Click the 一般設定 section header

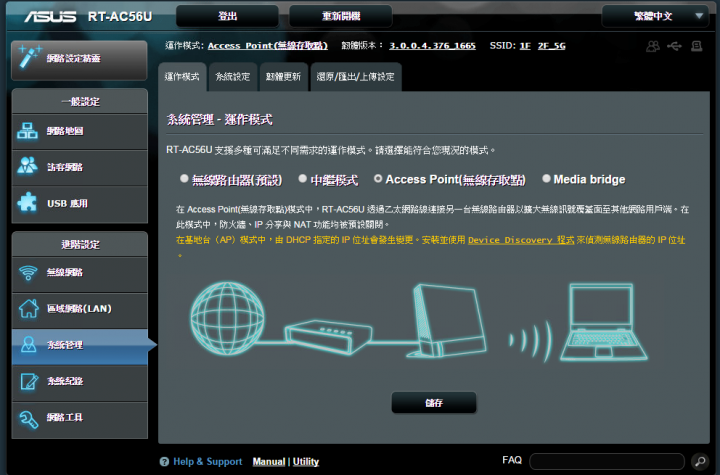pyautogui.click(x=79, y=102)
